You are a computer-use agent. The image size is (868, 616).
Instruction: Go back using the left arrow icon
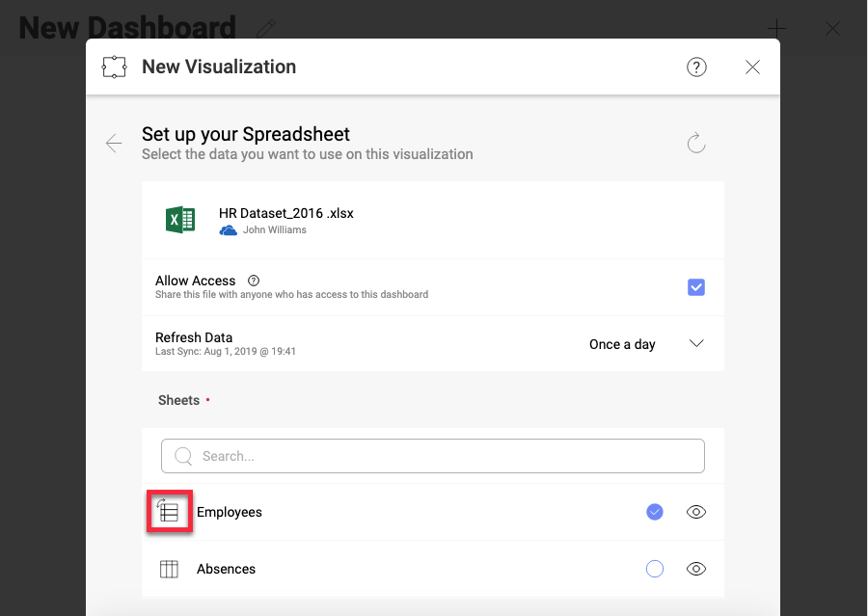click(x=114, y=144)
